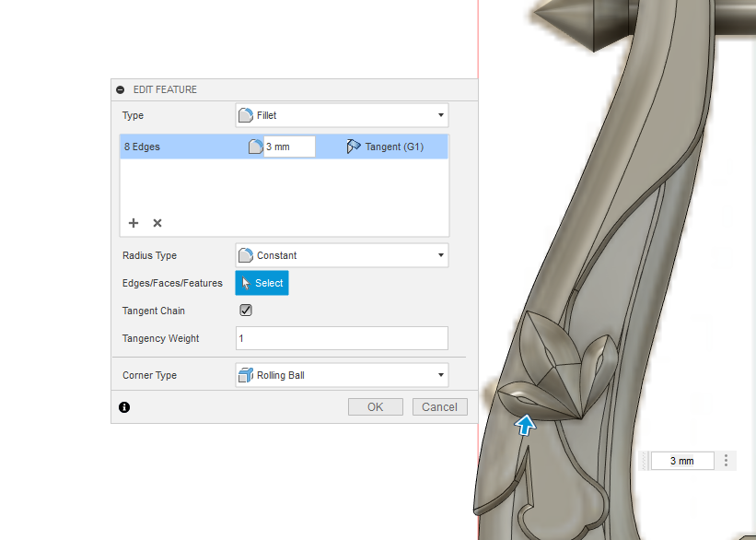Screen dimensions: 756x540
Task: Click the fillet icon beside the 3 mm field
Action: pyautogui.click(x=254, y=146)
